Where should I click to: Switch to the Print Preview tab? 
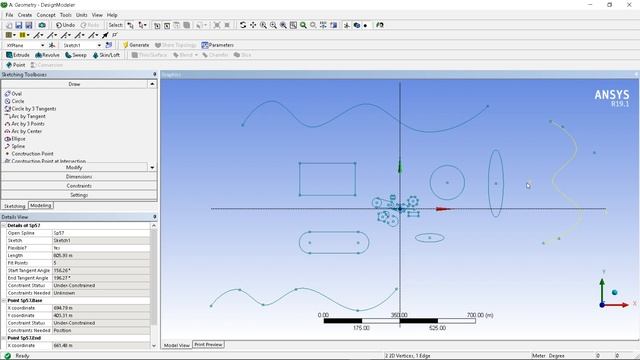click(x=208, y=345)
